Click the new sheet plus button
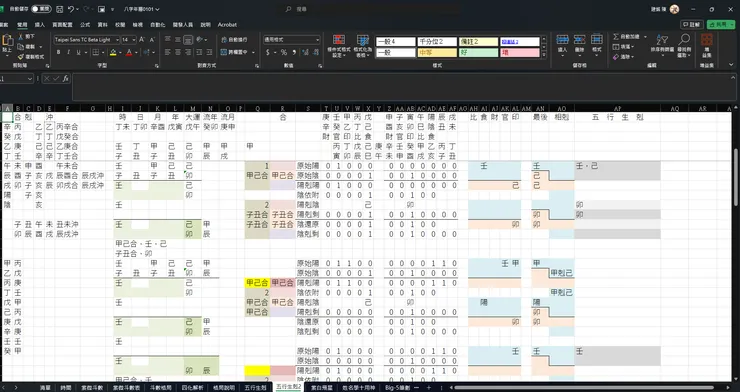Screen dimensions: 740x392 [x=429, y=388]
